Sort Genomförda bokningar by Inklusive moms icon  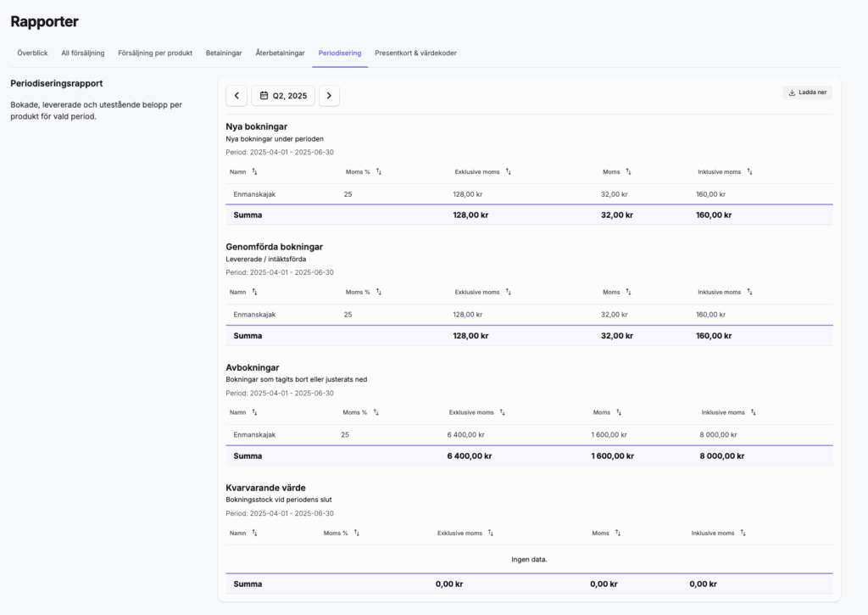click(x=749, y=292)
